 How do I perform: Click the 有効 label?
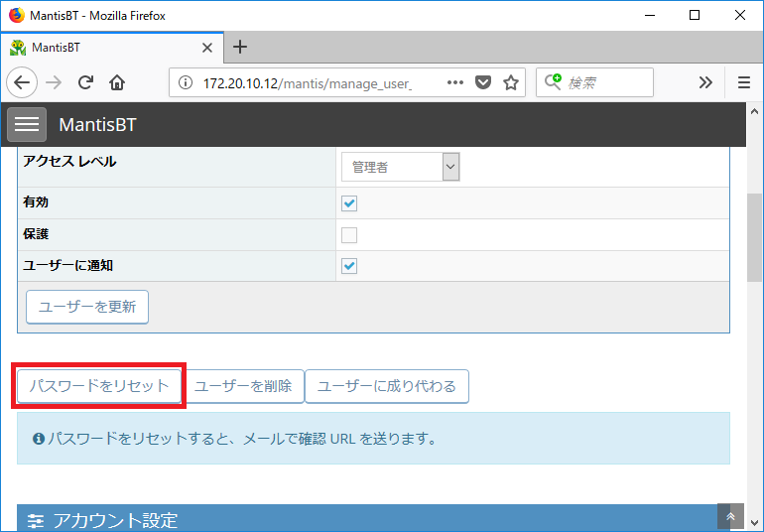pos(36,201)
